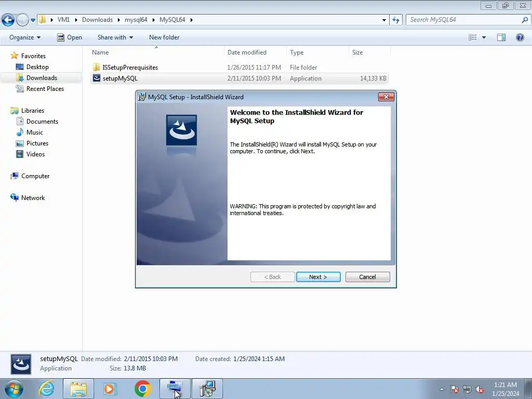Screen dimensions: 532x399
Task: Open address bar history dropdown
Action: coord(384,20)
